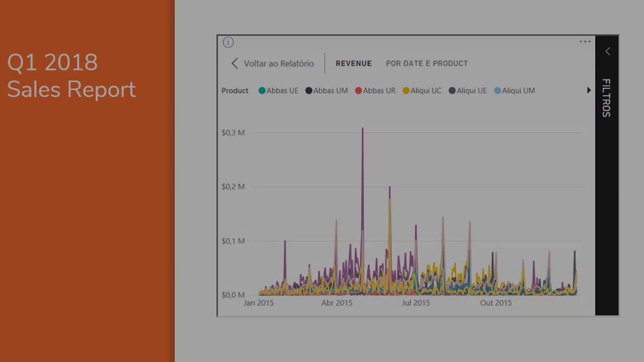Click the REVENUE tab label

[354, 63]
